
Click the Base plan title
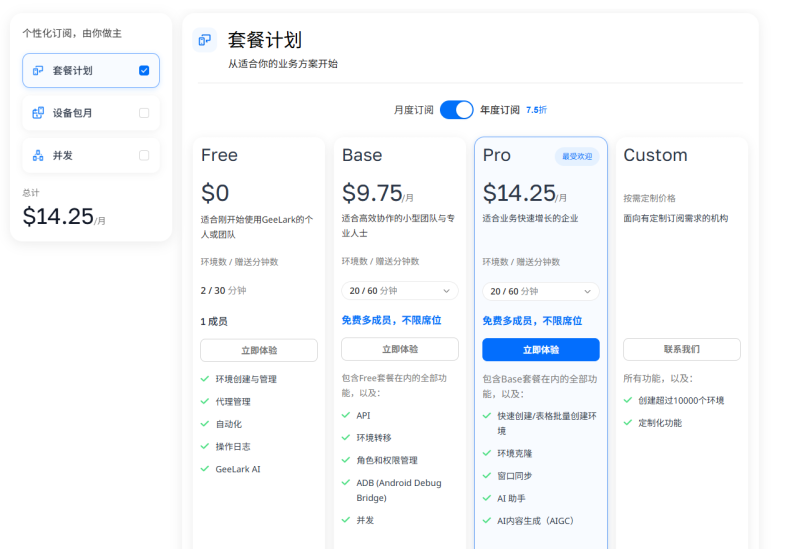[x=362, y=155]
